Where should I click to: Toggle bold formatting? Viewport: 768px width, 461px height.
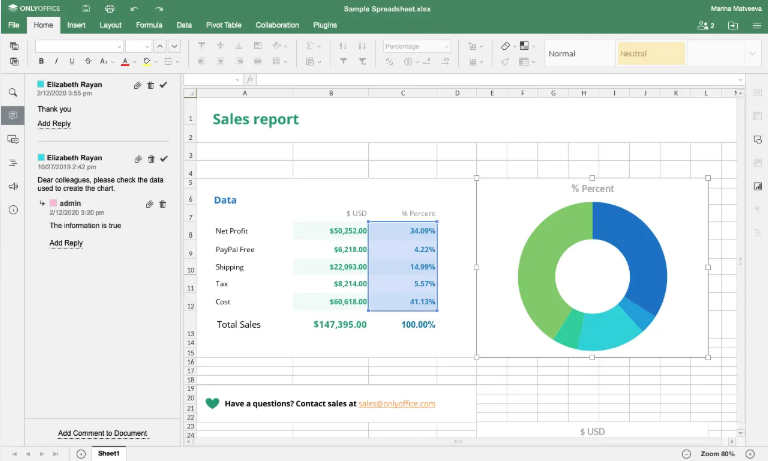[41, 61]
